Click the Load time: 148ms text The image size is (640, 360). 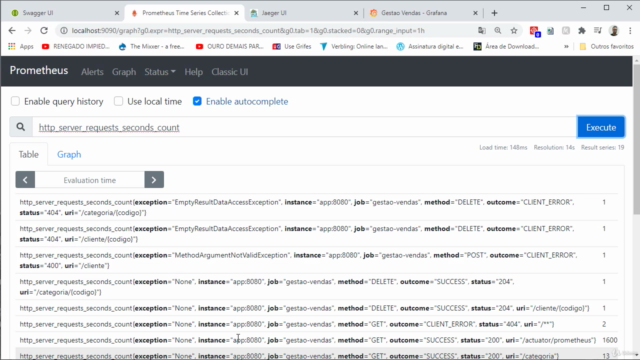503,147
